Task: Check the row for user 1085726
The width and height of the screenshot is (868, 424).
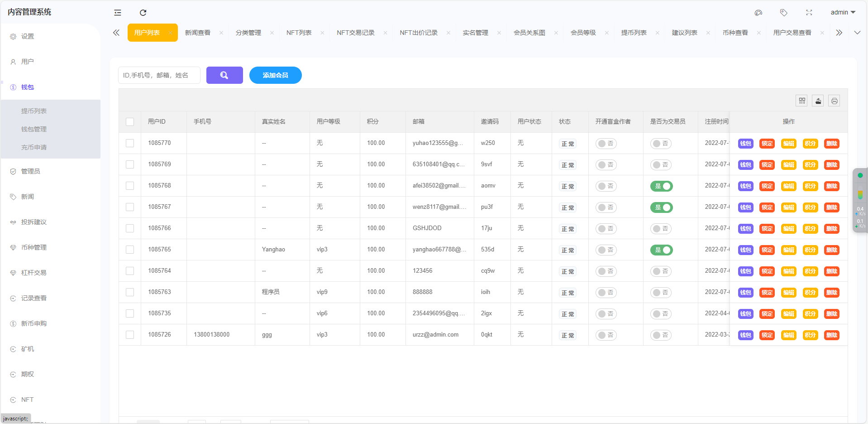Action: pyautogui.click(x=130, y=335)
